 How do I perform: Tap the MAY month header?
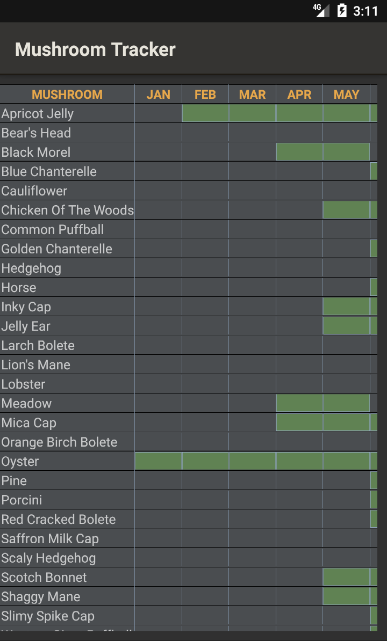(346, 94)
